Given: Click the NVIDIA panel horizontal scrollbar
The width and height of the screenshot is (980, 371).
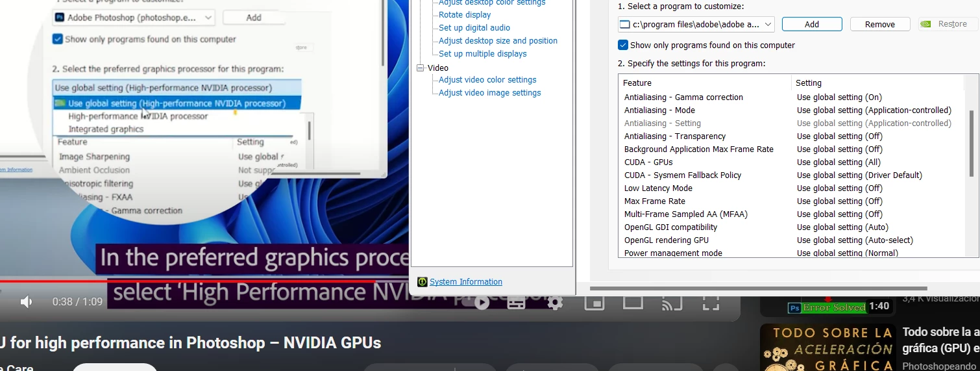Looking at the screenshot, I should pyautogui.click(x=759, y=287).
